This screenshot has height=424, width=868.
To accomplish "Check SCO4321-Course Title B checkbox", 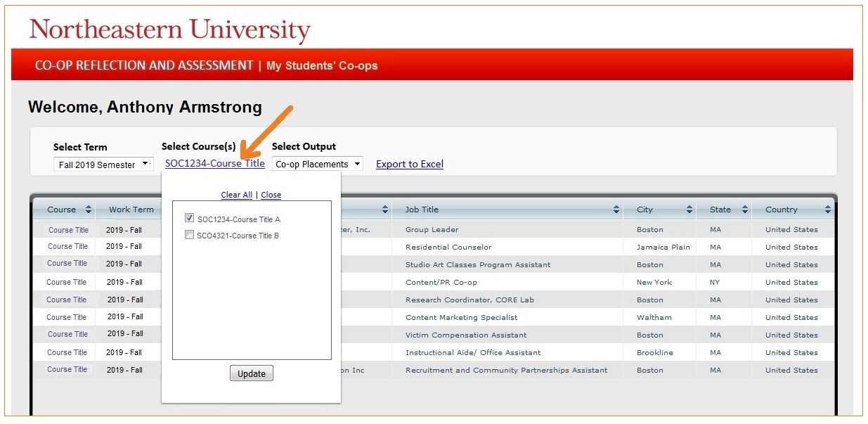I will 189,235.
